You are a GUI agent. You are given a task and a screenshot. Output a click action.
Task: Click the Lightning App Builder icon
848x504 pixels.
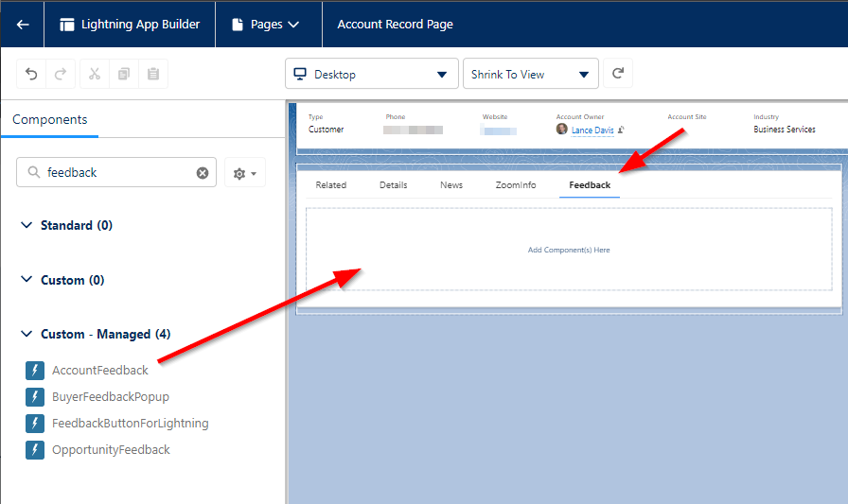66,25
